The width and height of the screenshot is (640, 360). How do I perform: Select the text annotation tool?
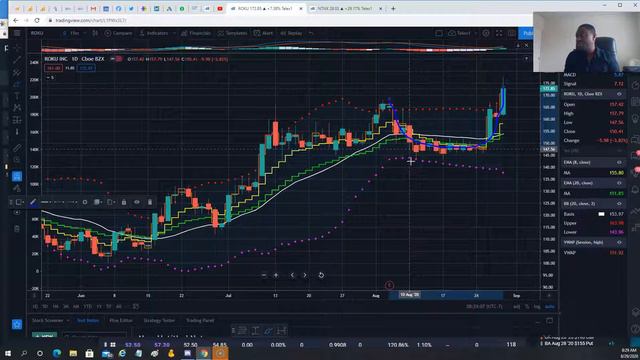point(17,96)
